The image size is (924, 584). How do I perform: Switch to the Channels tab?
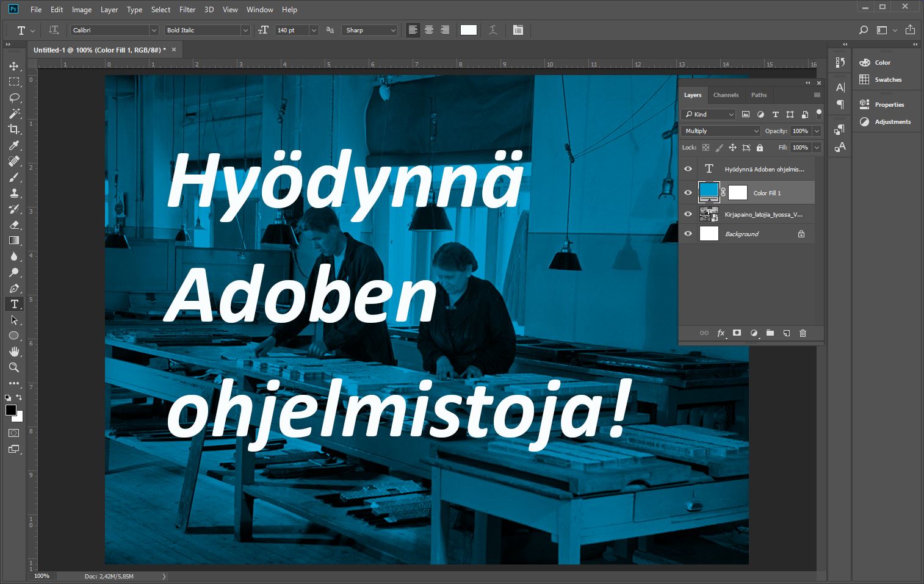tap(726, 95)
